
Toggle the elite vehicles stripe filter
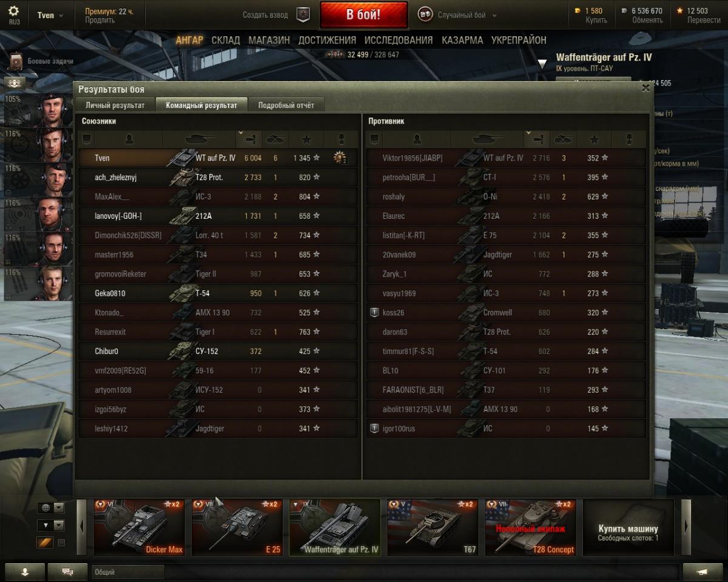tap(45, 543)
